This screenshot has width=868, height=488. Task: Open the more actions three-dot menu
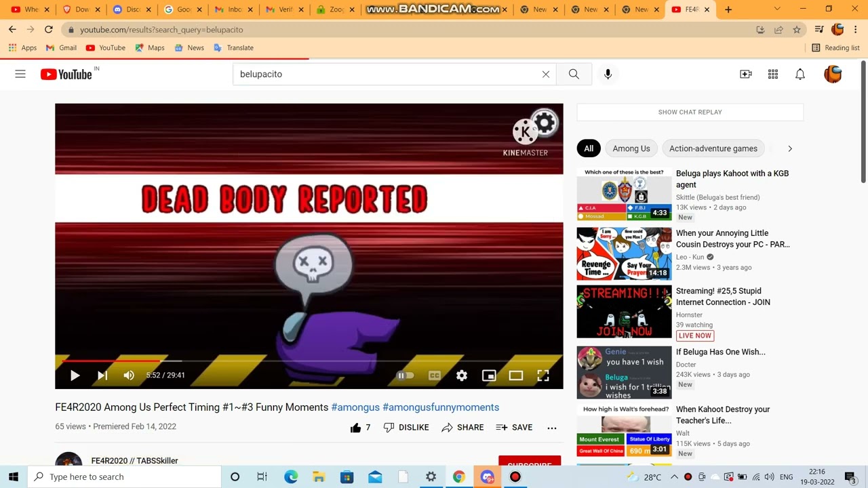(552, 428)
